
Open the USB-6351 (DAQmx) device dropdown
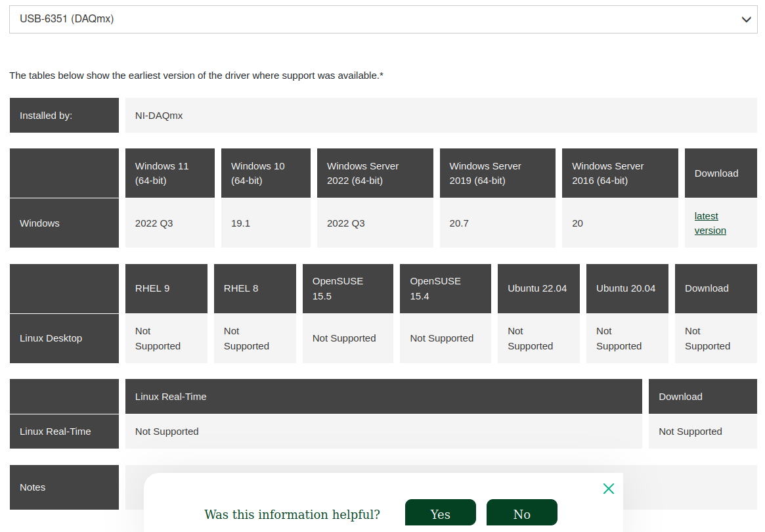[x=383, y=20]
